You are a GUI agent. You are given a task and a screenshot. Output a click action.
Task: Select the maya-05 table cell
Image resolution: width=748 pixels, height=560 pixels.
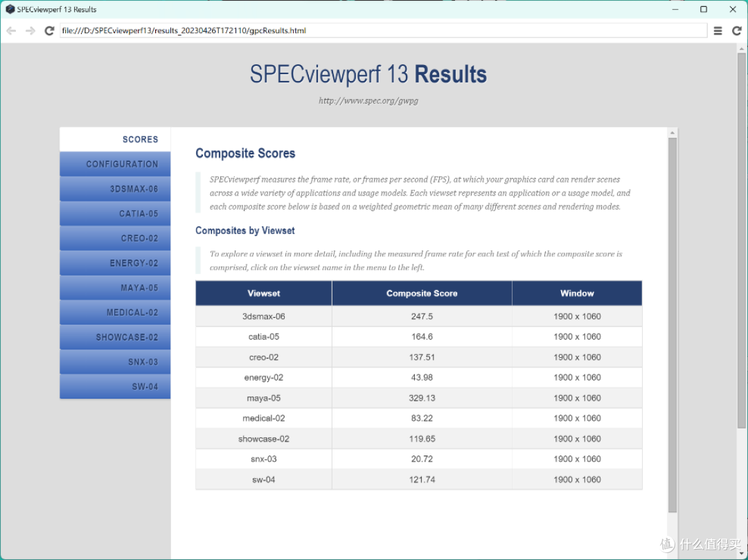pyautogui.click(x=264, y=398)
